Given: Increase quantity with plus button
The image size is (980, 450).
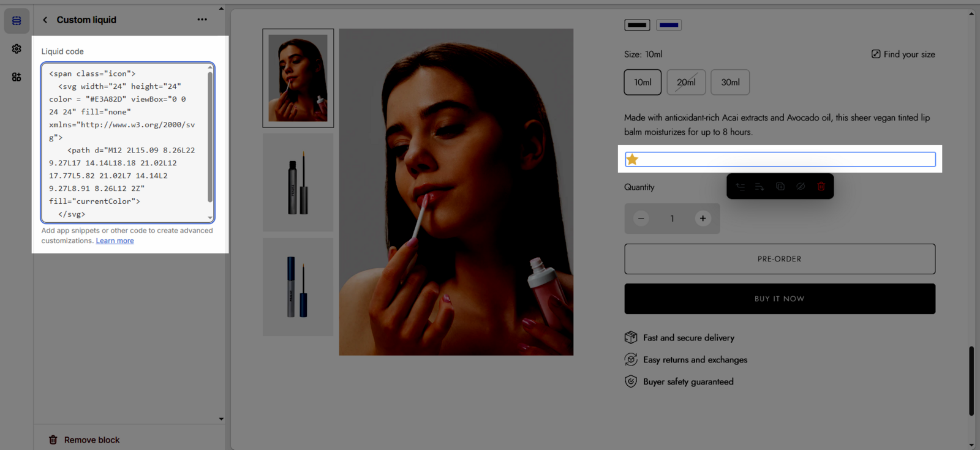Looking at the screenshot, I should point(703,219).
